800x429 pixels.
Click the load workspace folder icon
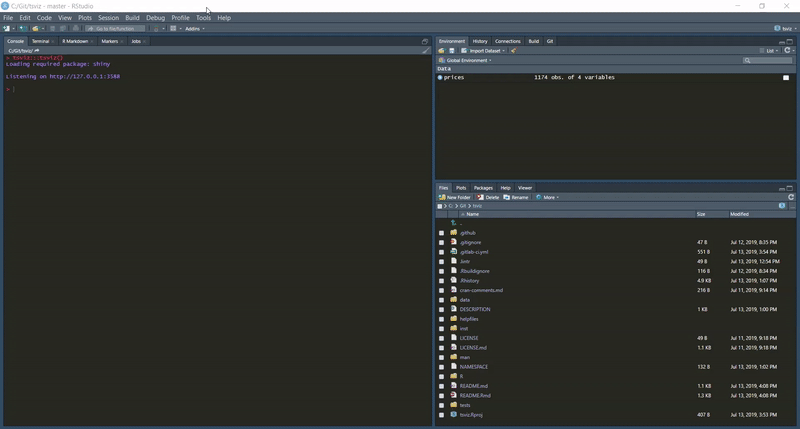point(441,50)
